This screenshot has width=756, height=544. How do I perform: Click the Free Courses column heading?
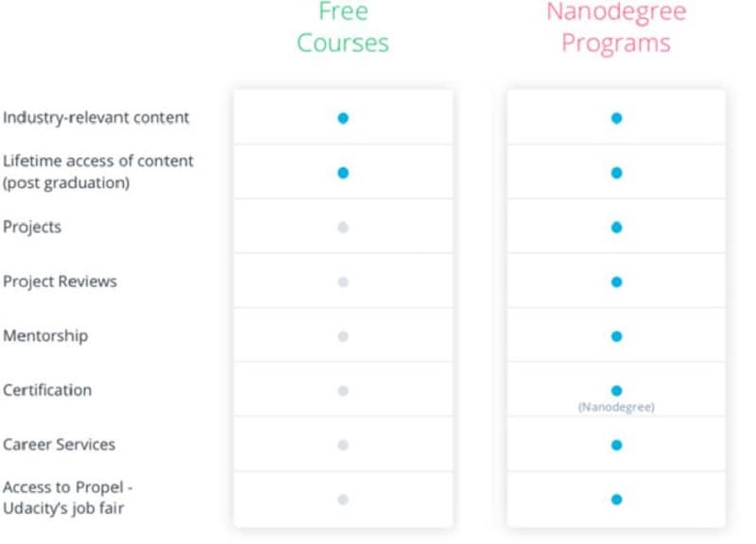point(342,27)
